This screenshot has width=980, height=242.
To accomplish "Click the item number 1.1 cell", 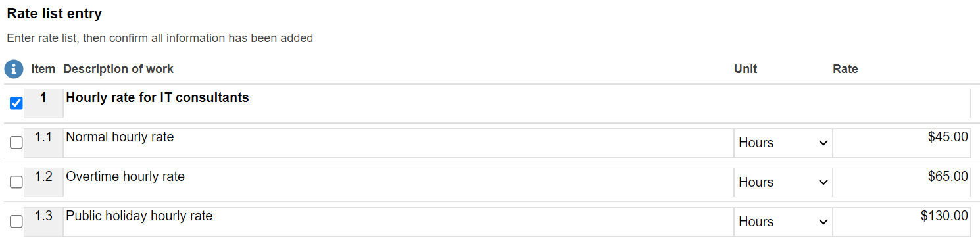I will 43,143.
